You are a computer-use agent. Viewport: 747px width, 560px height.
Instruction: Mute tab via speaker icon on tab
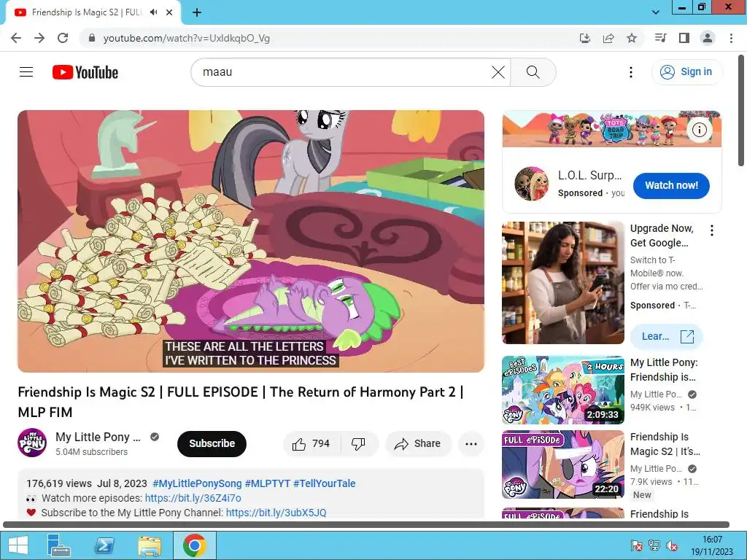(x=153, y=12)
